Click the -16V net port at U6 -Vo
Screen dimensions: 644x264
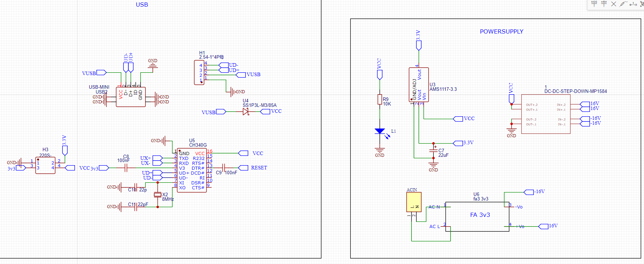click(534, 192)
